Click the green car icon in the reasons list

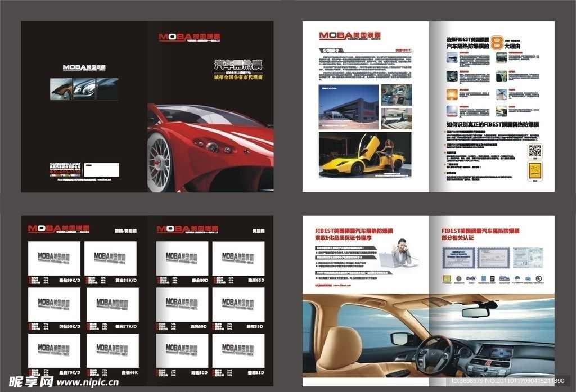point(501,76)
